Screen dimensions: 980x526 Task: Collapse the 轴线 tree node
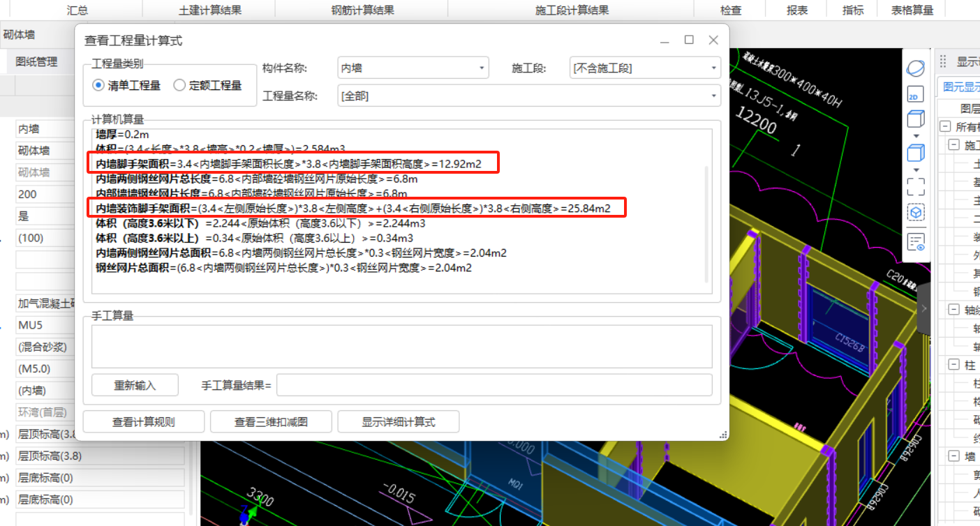[x=954, y=310]
